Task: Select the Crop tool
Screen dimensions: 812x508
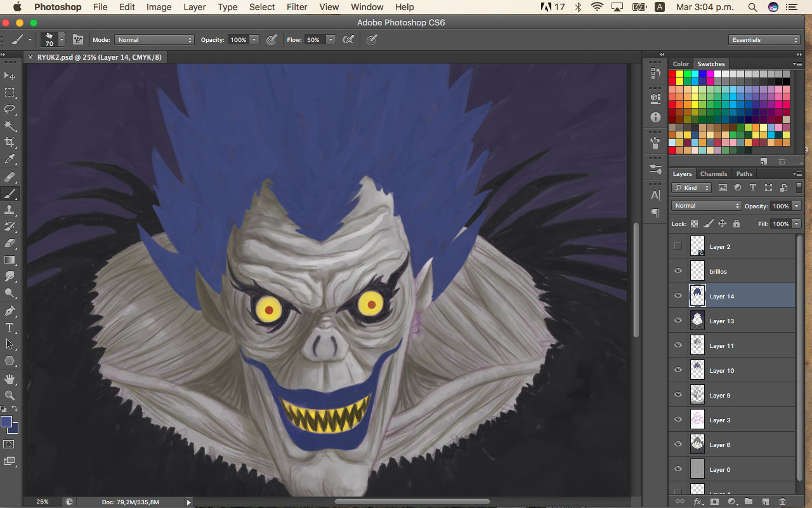Action: [10, 142]
